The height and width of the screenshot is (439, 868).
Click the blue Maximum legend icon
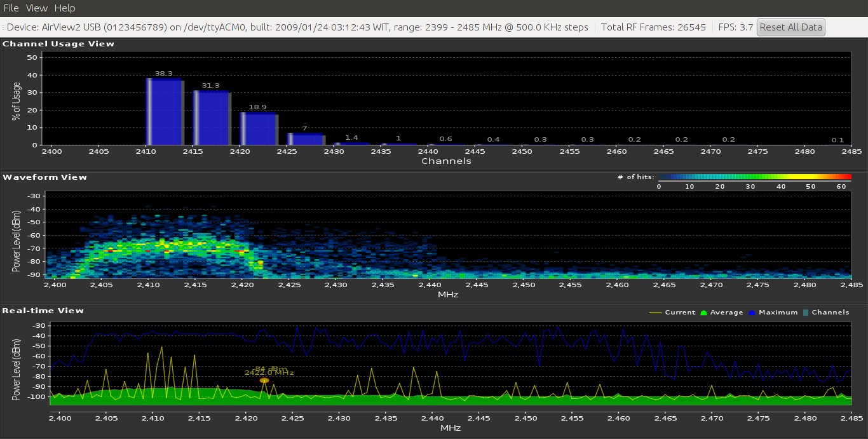pos(752,313)
